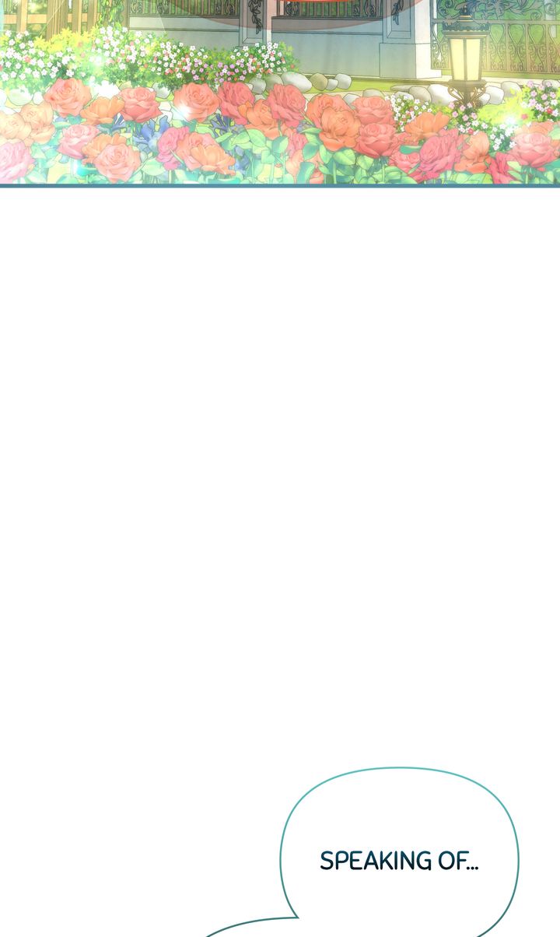Click the blank white gap between panels

click(x=280, y=467)
